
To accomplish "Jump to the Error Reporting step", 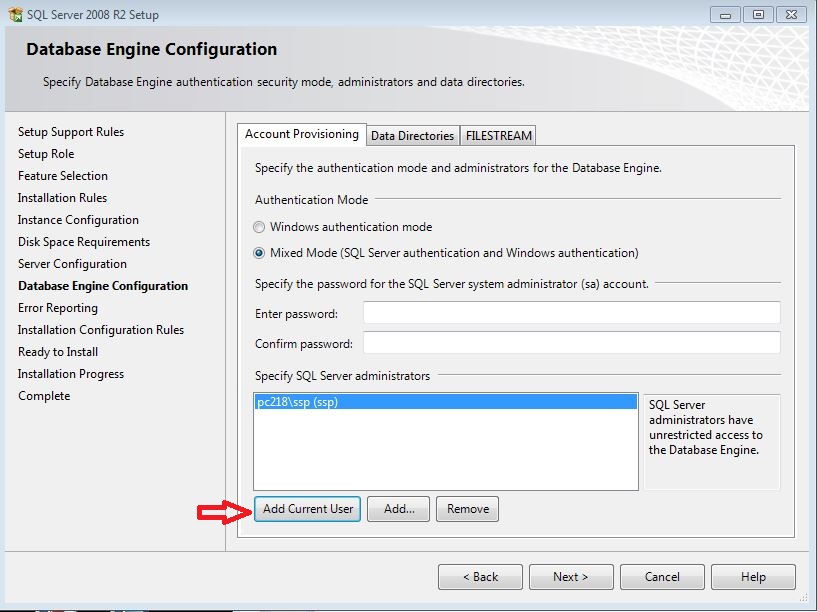I will click(58, 307).
